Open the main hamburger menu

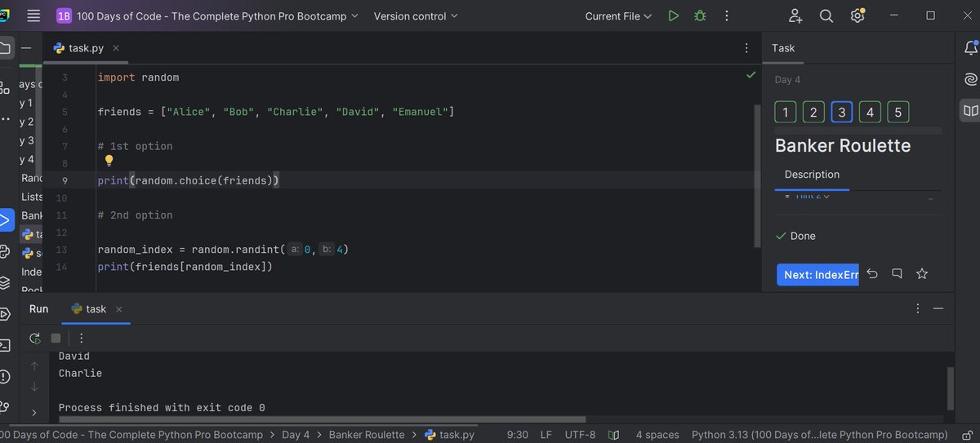(x=33, y=16)
